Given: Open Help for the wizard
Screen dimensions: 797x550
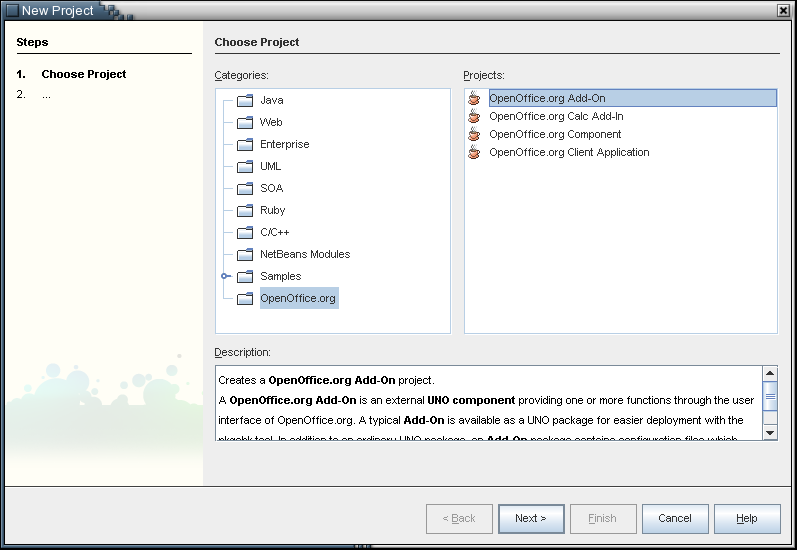Looking at the screenshot, I should (747, 518).
